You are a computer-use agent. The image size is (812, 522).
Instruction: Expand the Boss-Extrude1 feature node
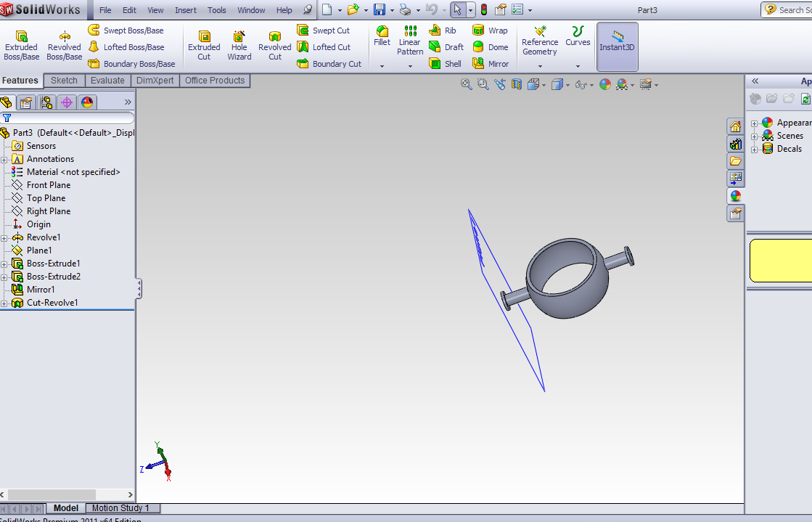4,264
